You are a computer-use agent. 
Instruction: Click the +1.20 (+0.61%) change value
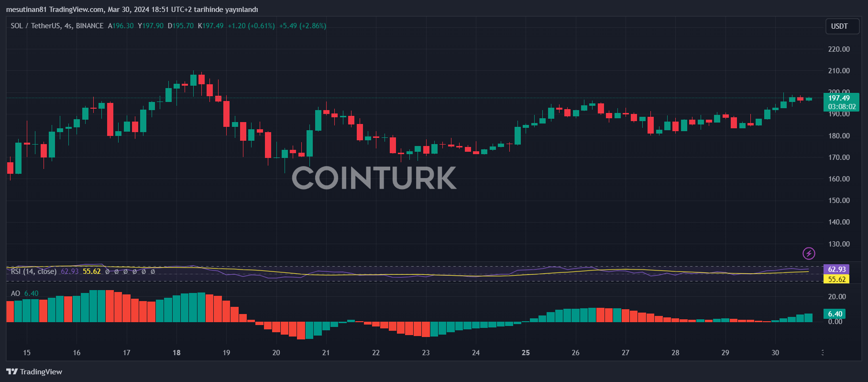point(251,26)
